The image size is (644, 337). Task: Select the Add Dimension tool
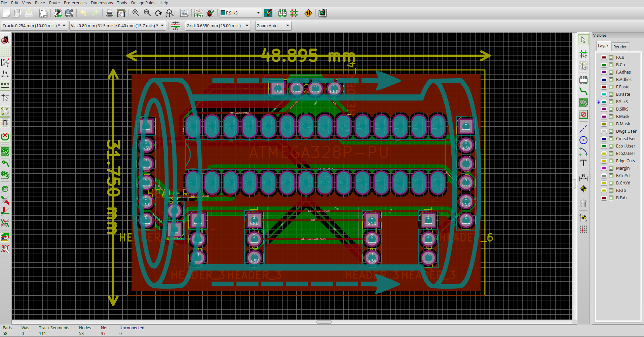583,177
